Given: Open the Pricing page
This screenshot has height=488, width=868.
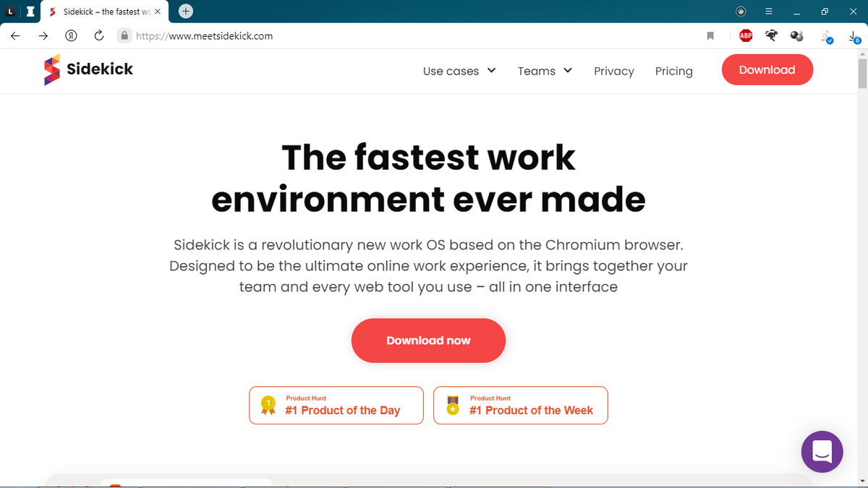Looking at the screenshot, I should point(674,71).
